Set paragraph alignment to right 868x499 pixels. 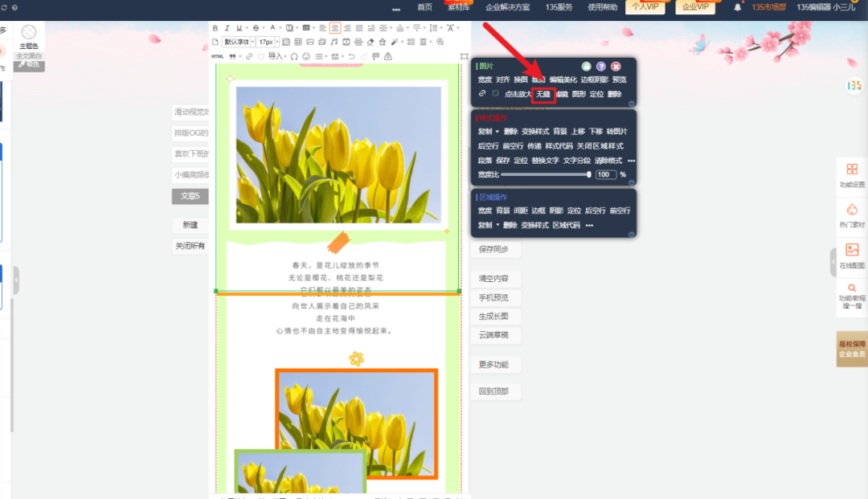[347, 27]
